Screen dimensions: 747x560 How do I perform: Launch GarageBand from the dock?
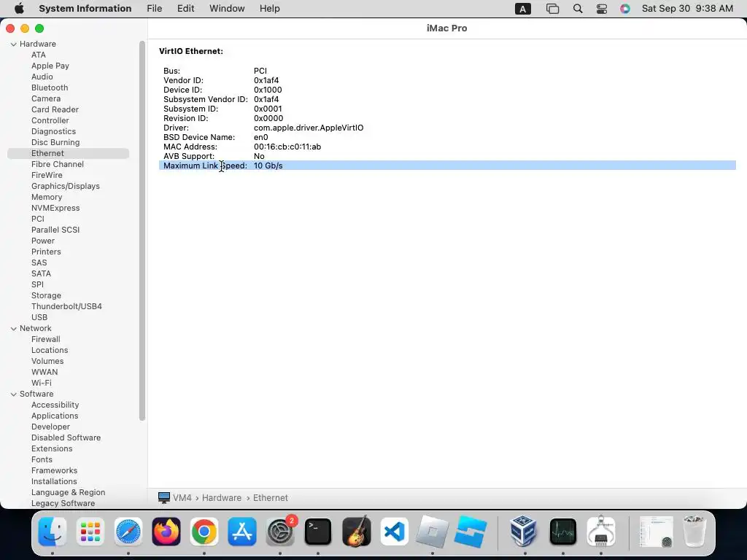point(356,532)
